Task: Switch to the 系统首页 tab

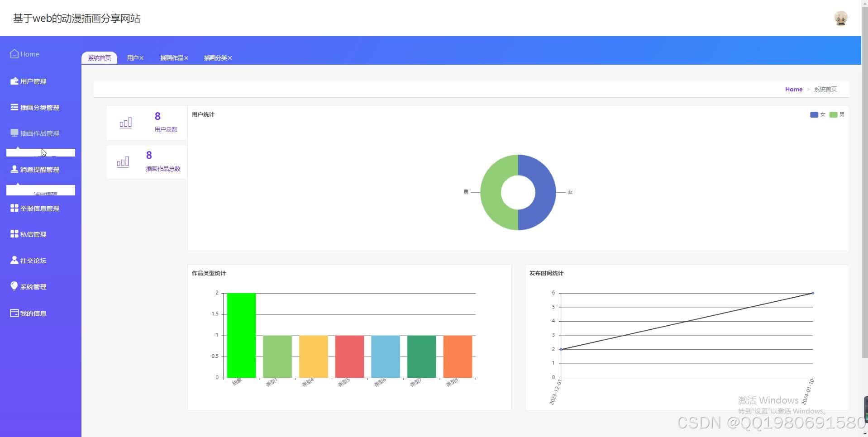Action: pyautogui.click(x=99, y=58)
